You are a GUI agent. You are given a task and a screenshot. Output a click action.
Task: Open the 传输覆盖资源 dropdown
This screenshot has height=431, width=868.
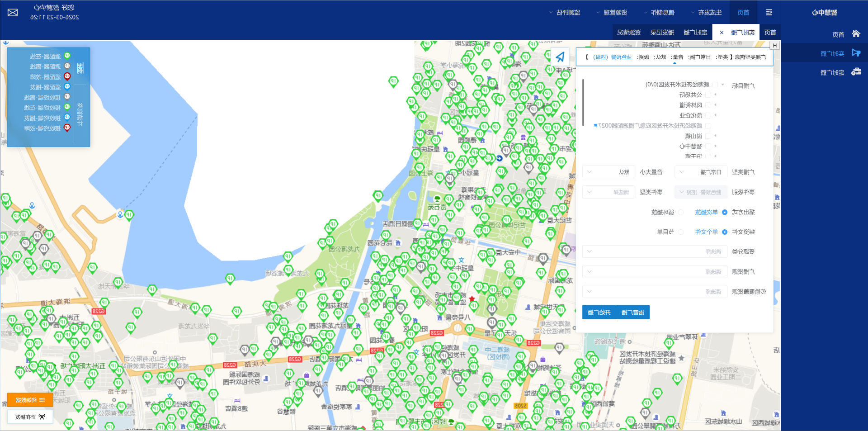[655, 292]
